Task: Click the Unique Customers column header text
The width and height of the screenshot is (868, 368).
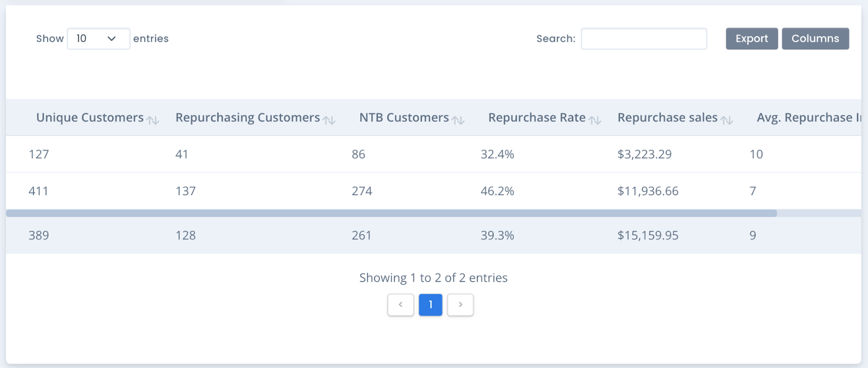Action: point(90,118)
